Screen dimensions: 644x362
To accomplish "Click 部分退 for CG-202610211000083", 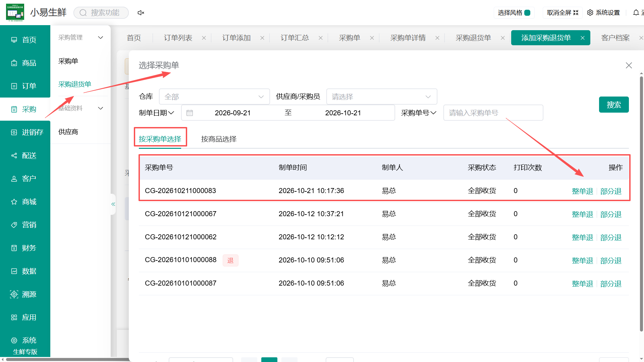I will tap(611, 191).
